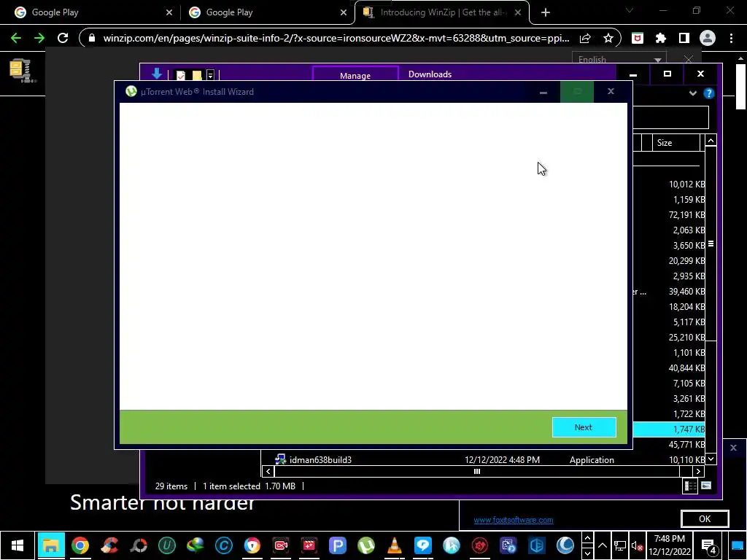Open the English language dropdown
This screenshot has height=560, width=747.
pyautogui.click(x=619, y=59)
